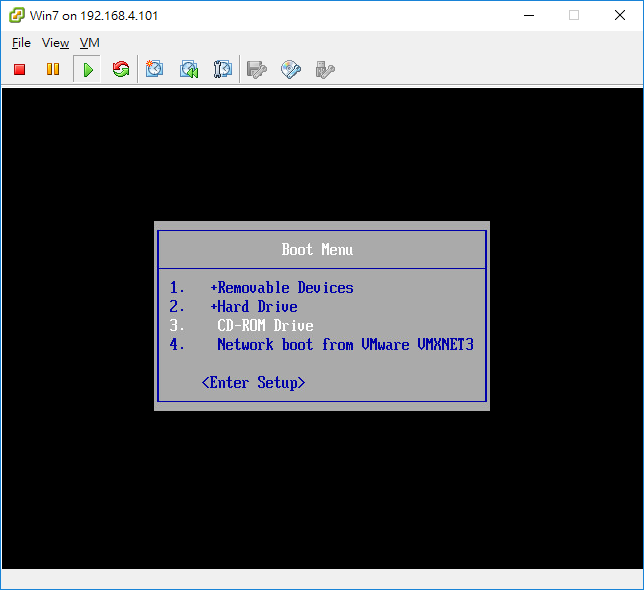Close the Win7 console window
644x590 pixels.
(x=620, y=16)
